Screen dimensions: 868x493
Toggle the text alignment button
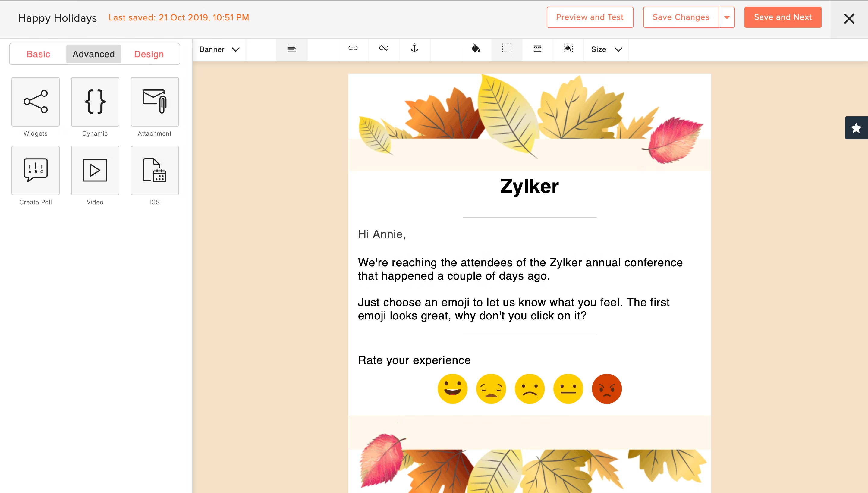coord(291,49)
